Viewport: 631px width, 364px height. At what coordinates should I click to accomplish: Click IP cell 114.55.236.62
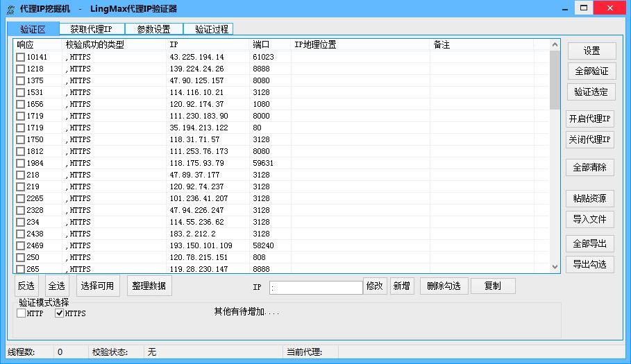(196, 222)
